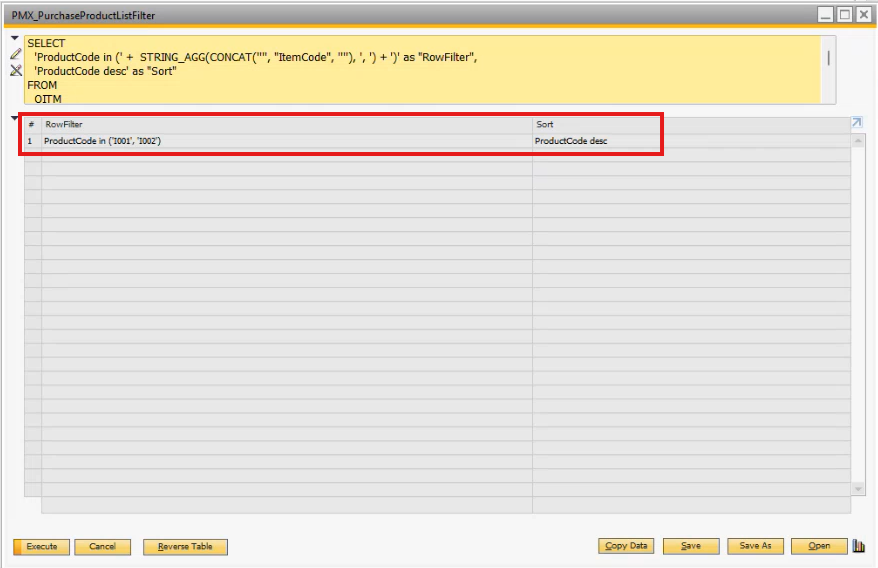Click the RowFilter column header
This screenshot has height=568, width=878.
tap(285, 125)
